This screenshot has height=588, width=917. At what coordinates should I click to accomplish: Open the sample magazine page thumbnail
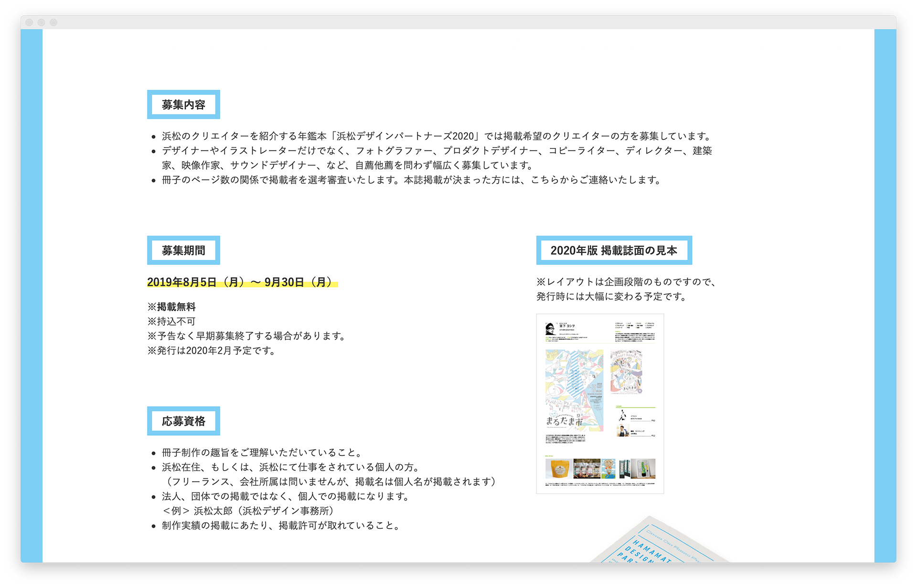tap(600, 404)
